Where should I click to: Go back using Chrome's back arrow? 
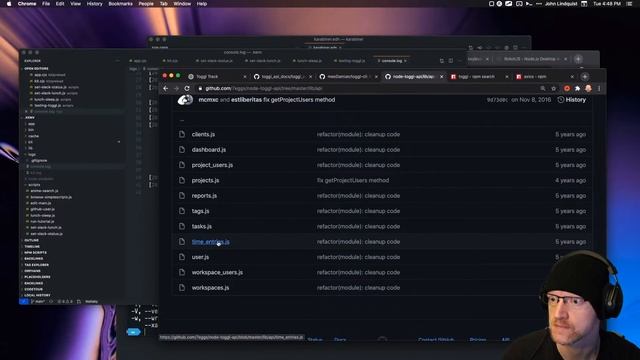point(165,89)
